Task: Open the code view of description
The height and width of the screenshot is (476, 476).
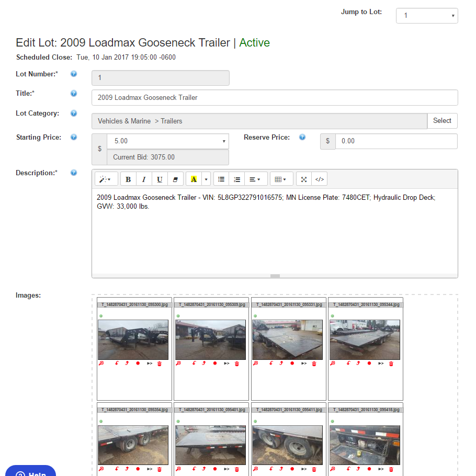Action: [320, 179]
